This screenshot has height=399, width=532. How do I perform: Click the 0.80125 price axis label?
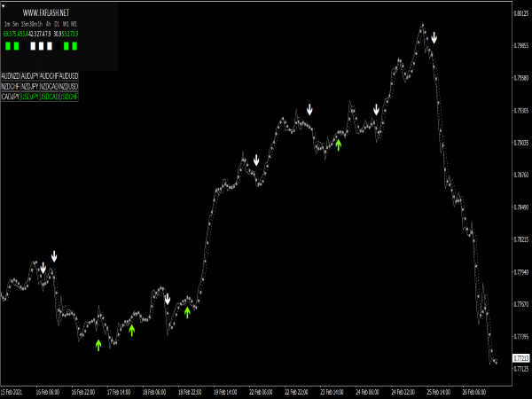point(521,13)
